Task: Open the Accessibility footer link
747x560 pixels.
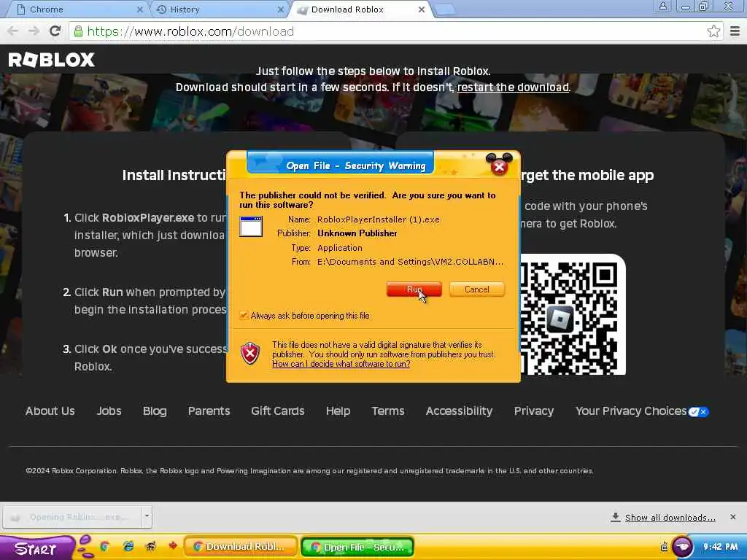Action: [460, 411]
